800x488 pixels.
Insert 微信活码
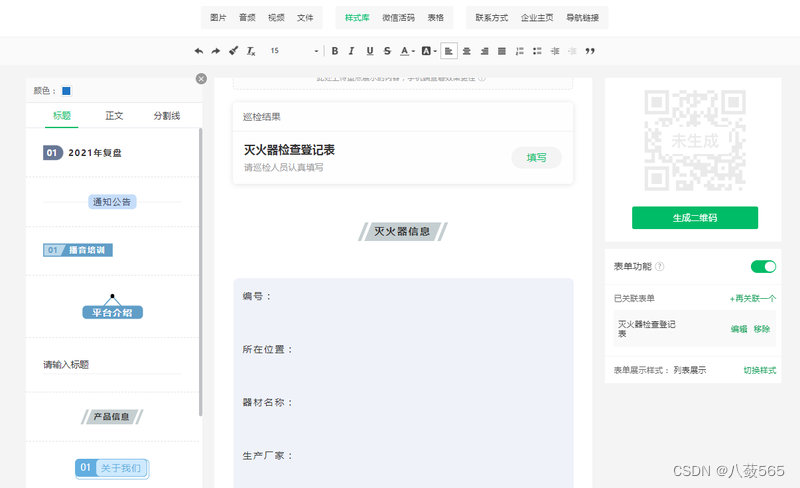point(398,18)
